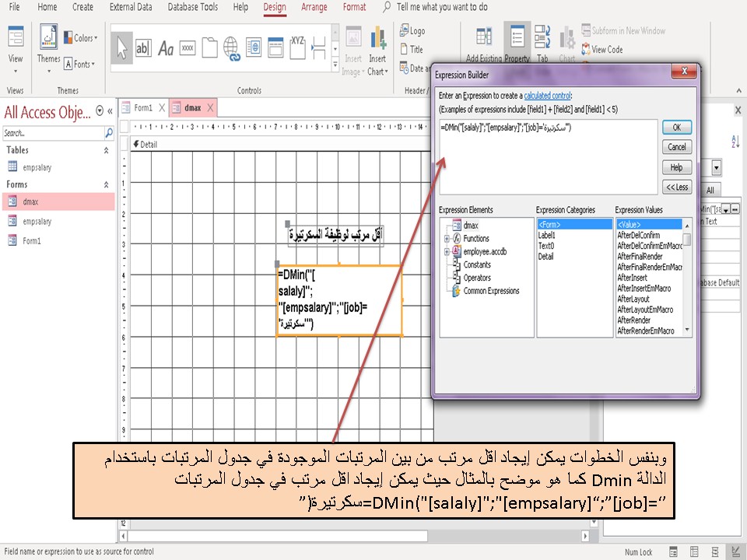Image resolution: width=747 pixels, height=560 pixels.
Task: Select the pointer Select tool in Controls
Action: click(x=121, y=47)
